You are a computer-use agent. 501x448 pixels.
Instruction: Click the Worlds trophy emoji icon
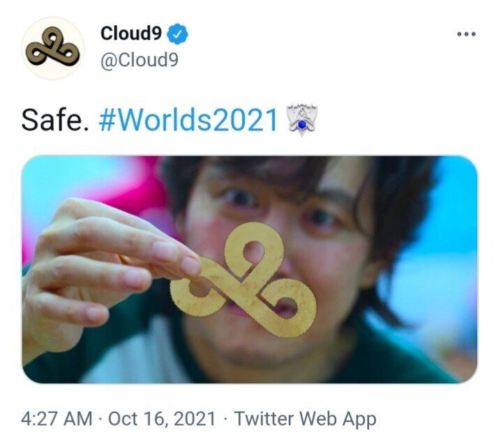click(x=302, y=120)
